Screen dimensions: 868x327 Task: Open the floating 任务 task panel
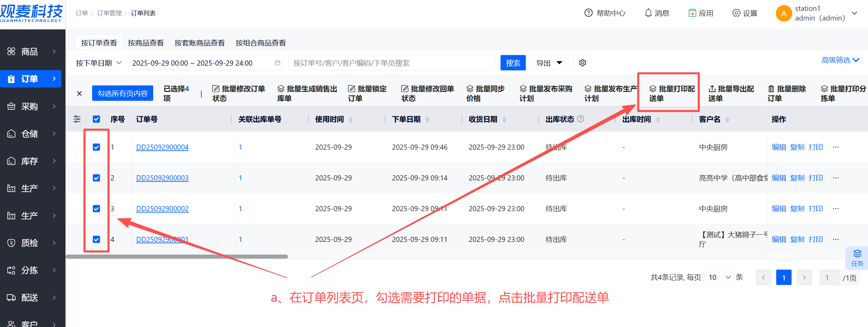857,258
